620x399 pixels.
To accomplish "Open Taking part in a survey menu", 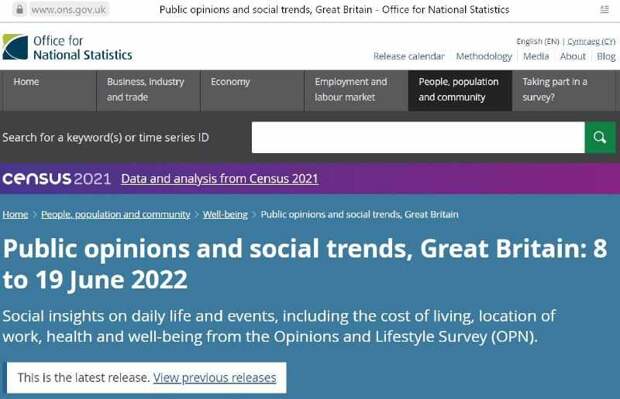I will 564,91.
